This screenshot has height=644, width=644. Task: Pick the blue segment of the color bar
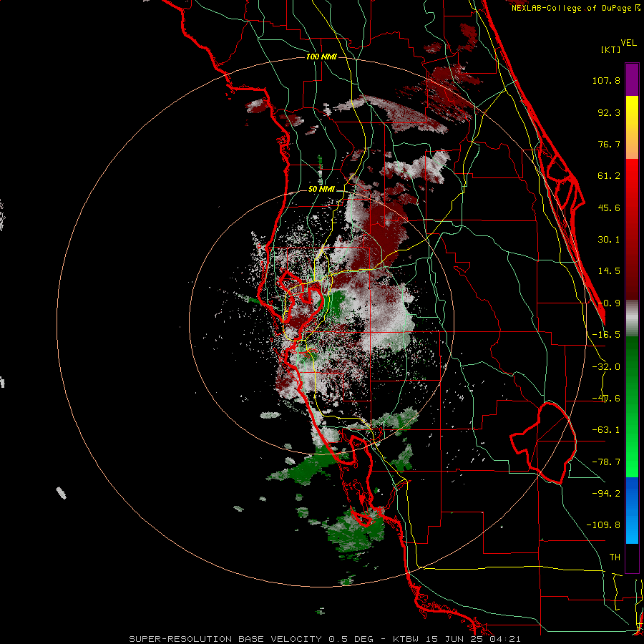click(632, 510)
